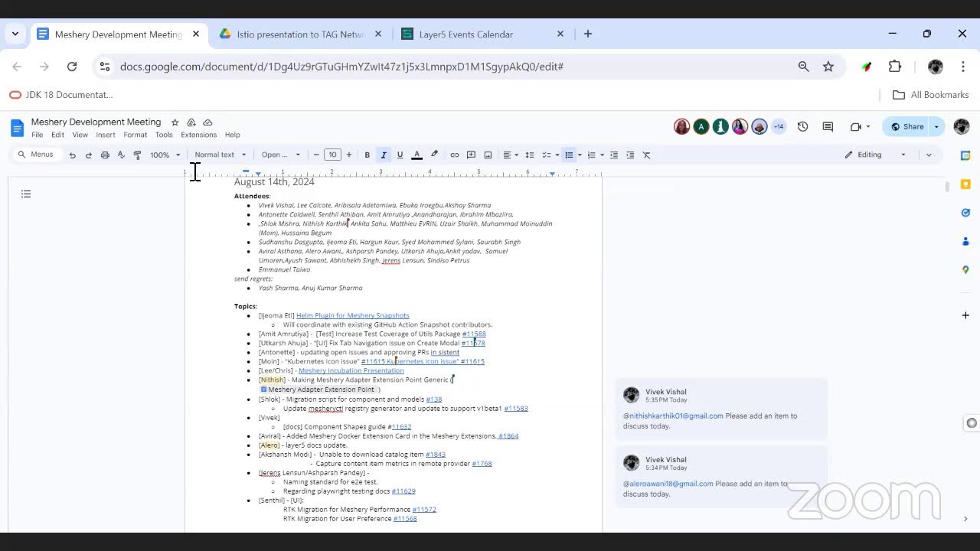Open Google Keep in the side panel
This screenshot has width=980, height=551.
(x=965, y=184)
